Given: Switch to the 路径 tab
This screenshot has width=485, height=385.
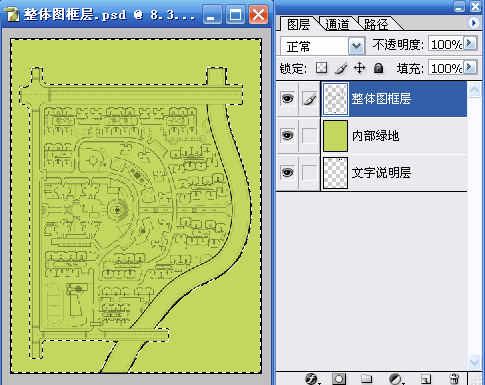Looking at the screenshot, I should (x=376, y=24).
